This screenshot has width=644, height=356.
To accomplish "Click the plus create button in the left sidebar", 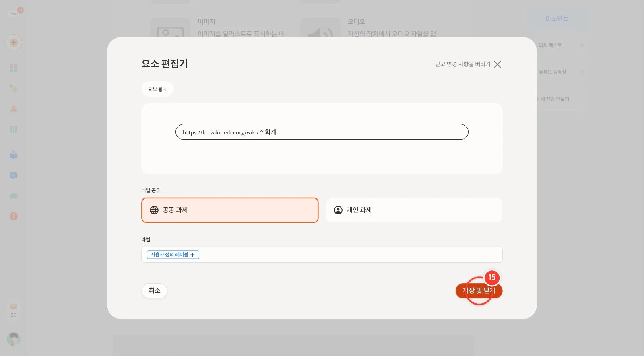I will click(x=14, y=43).
